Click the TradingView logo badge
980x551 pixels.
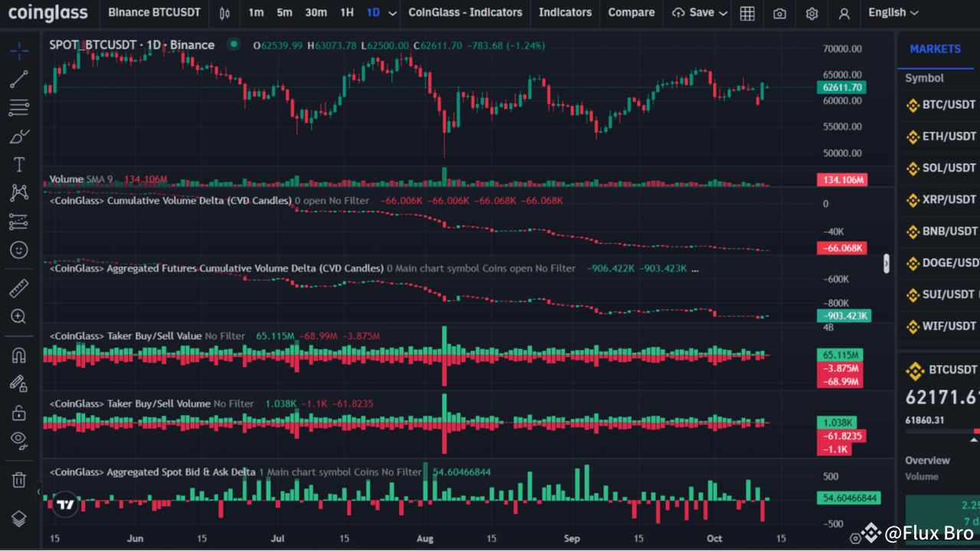click(x=65, y=504)
